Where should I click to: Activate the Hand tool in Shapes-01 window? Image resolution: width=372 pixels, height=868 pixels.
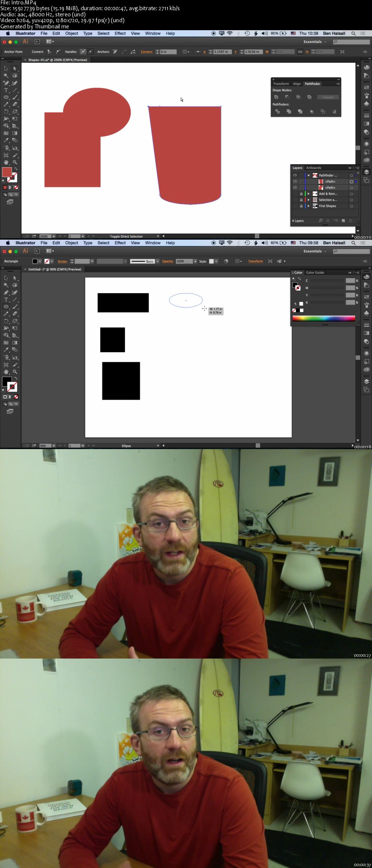(x=6, y=162)
